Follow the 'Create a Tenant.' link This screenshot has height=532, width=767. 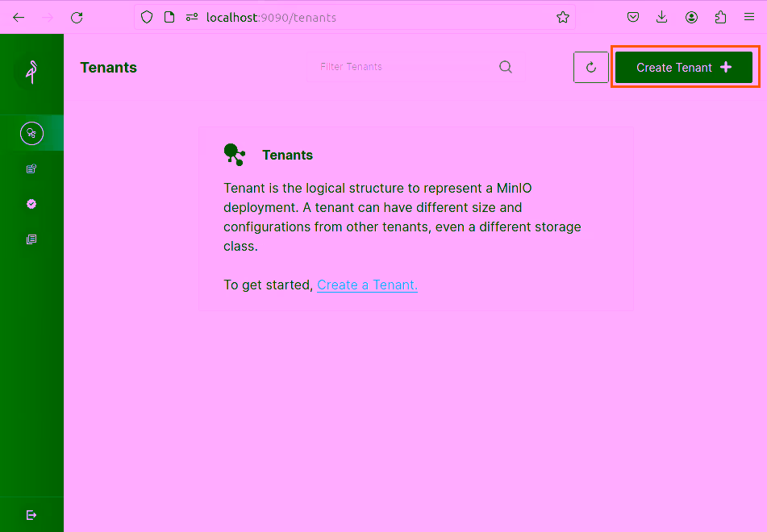[x=367, y=285]
